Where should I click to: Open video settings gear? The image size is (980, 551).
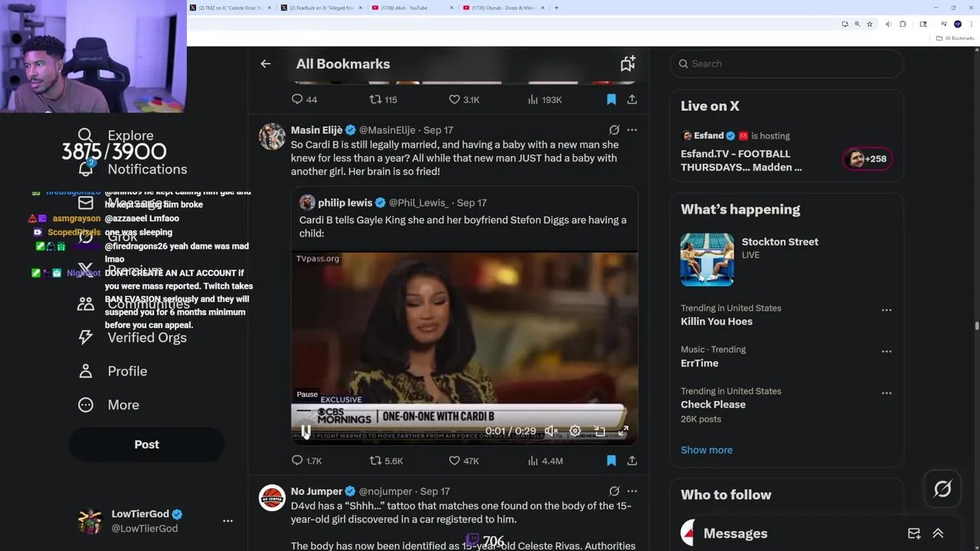pyautogui.click(x=575, y=432)
